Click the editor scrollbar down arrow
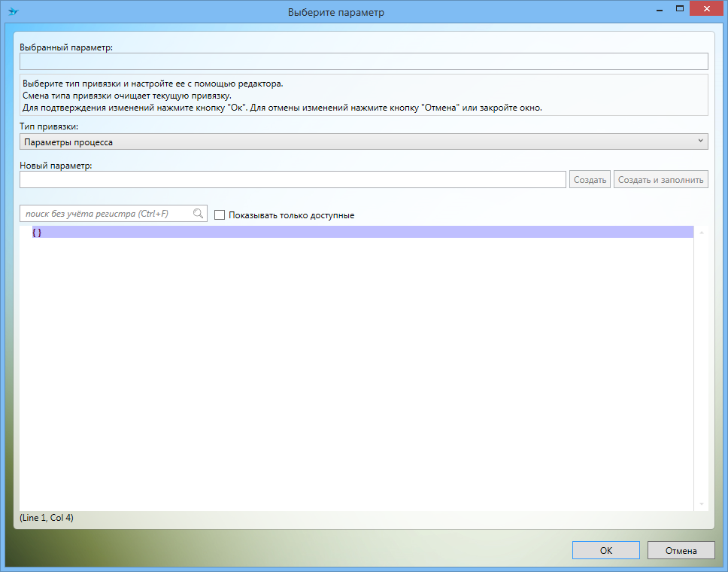 pyautogui.click(x=701, y=504)
